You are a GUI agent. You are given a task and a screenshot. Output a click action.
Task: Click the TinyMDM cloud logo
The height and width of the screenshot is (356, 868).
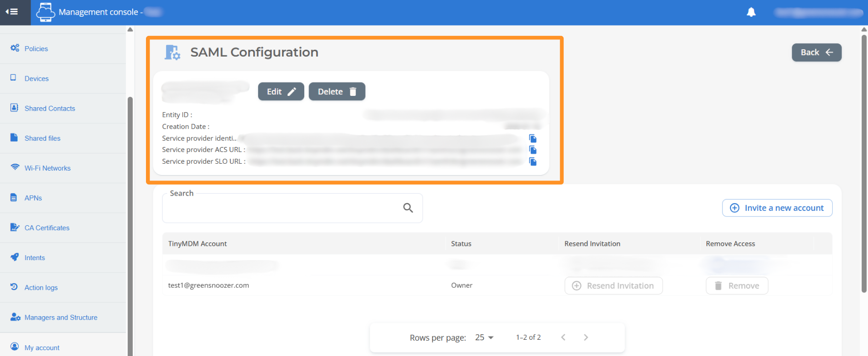(45, 12)
